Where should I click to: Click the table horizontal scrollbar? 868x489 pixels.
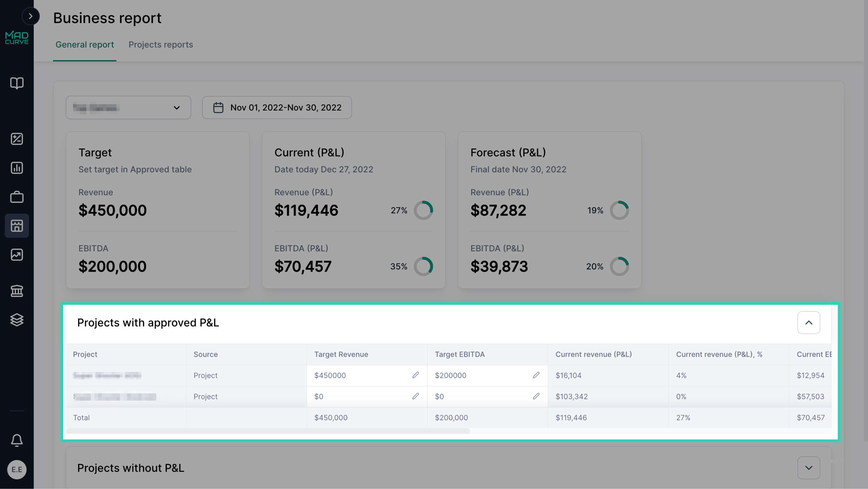(268, 431)
